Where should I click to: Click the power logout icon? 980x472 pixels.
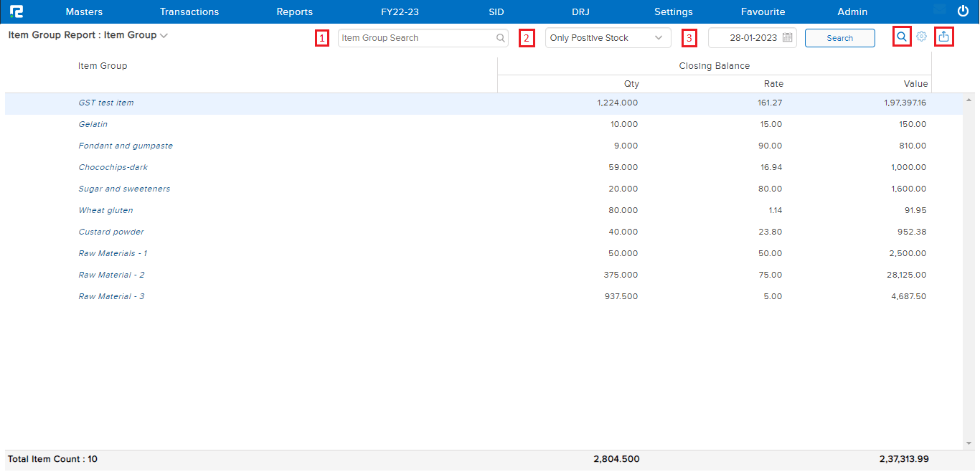point(963,11)
